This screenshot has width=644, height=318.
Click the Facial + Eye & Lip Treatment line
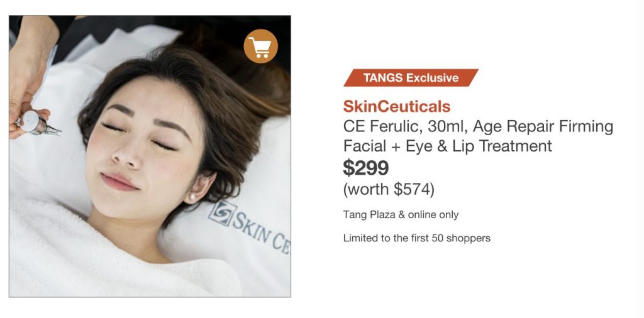pyautogui.click(x=448, y=146)
